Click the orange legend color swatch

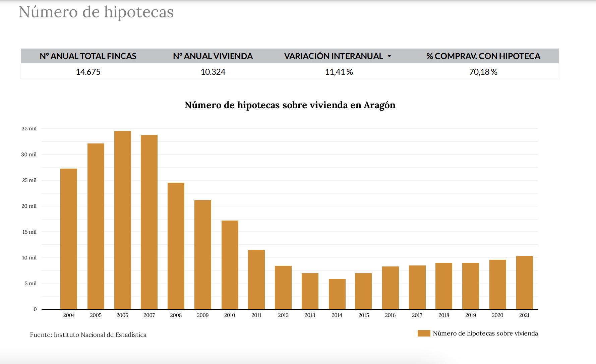click(424, 333)
